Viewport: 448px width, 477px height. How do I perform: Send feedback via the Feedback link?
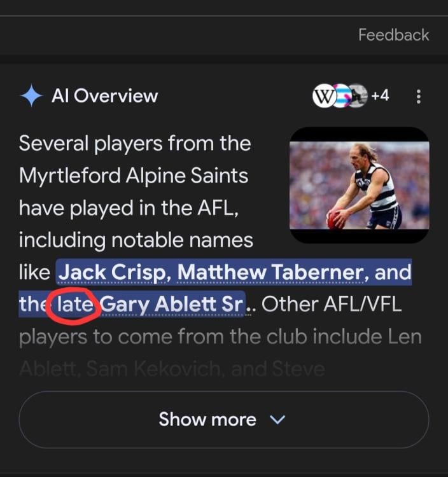click(393, 34)
